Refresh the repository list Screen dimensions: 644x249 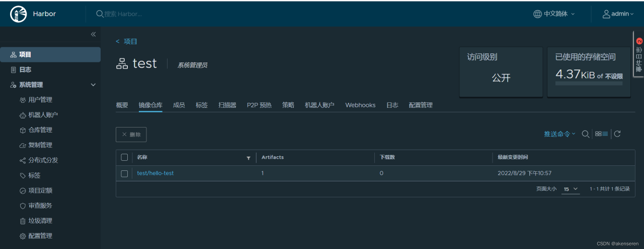pos(617,134)
